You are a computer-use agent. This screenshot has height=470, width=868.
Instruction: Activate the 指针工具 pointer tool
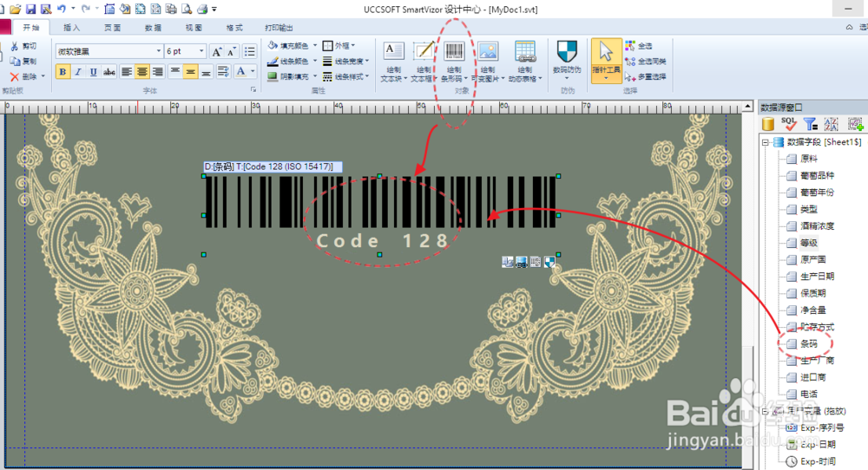coord(606,61)
